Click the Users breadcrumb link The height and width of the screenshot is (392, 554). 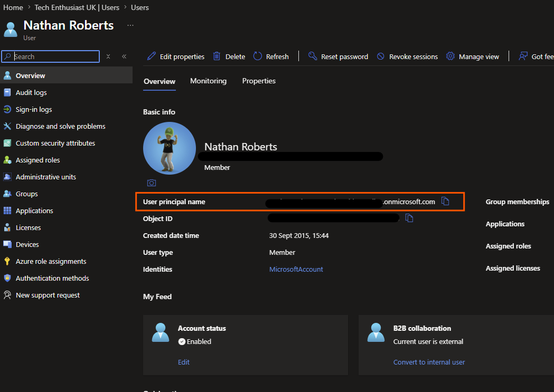[140, 7]
